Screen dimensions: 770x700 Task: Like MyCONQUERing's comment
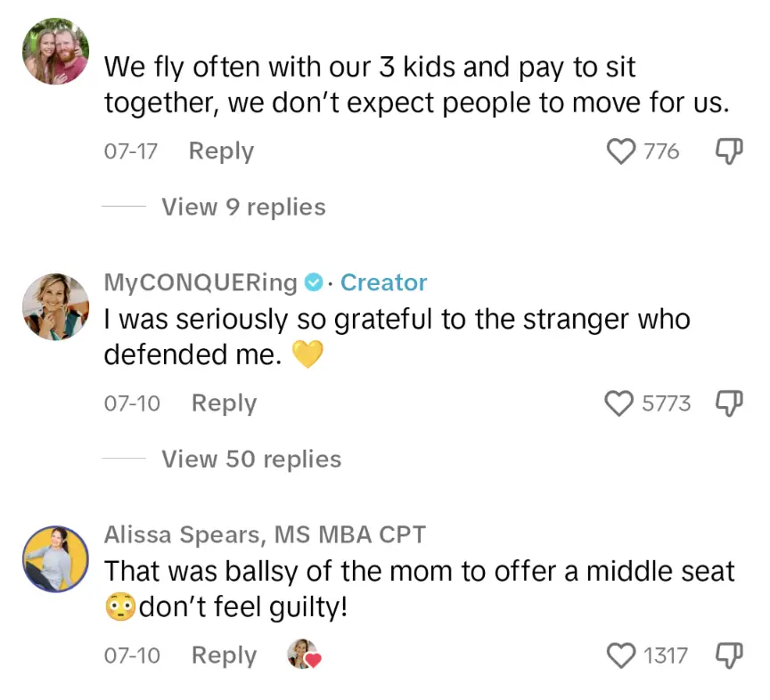[x=618, y=403]
